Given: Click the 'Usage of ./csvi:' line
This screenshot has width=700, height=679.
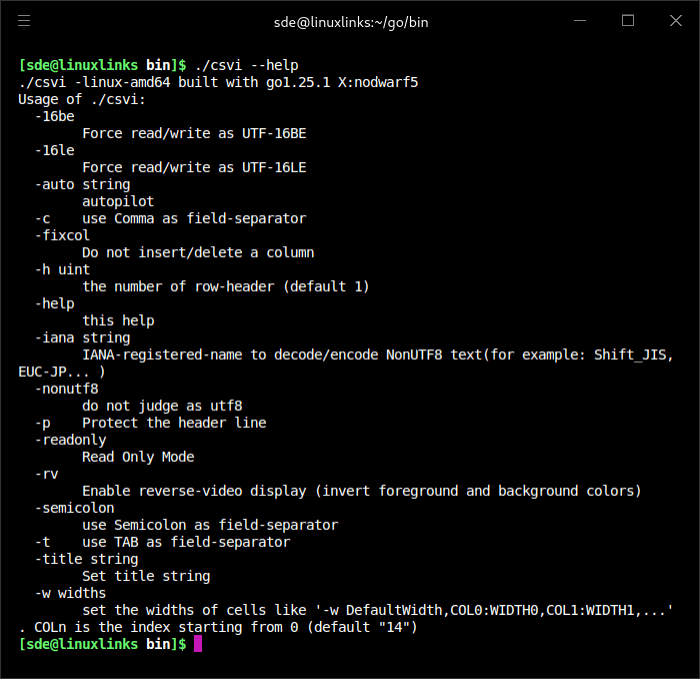Looking at the screenshot, I should point(82,99).
